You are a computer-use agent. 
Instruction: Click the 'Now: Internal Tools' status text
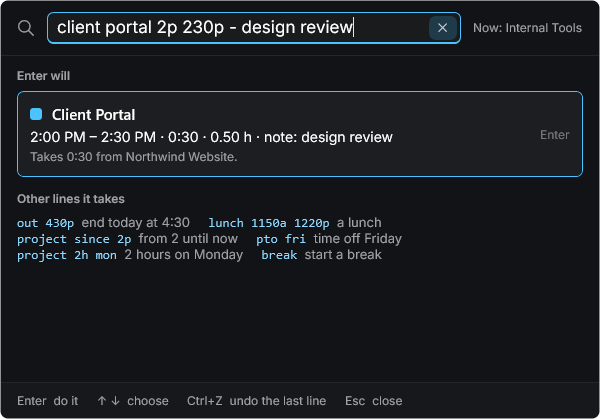(527, 28)
